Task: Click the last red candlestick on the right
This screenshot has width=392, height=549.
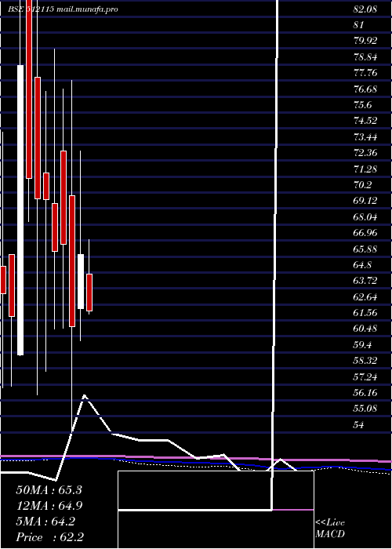Action: tap(89, 293)
